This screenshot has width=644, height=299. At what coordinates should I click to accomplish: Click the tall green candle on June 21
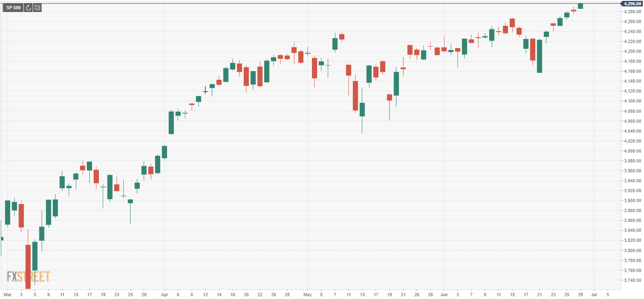click(x=540, y=56)
